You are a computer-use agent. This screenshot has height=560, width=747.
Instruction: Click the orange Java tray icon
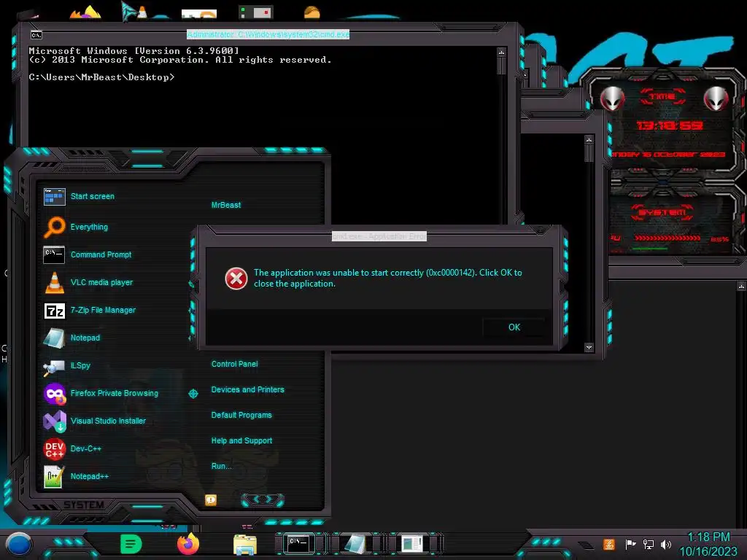pyautogui.click(x=609, y=544)
